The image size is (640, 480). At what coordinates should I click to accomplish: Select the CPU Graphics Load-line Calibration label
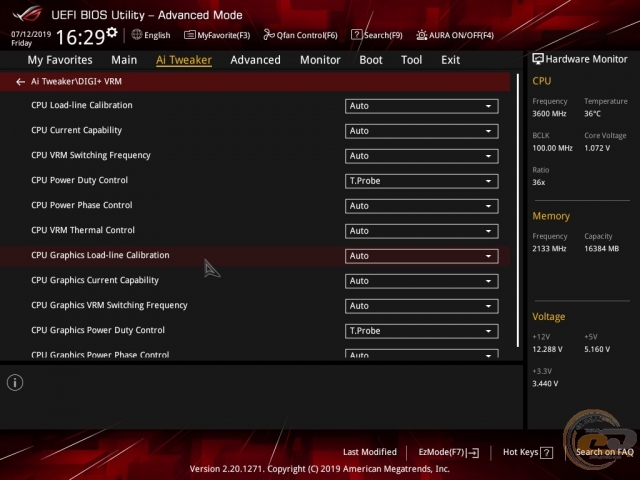[100, 255]
